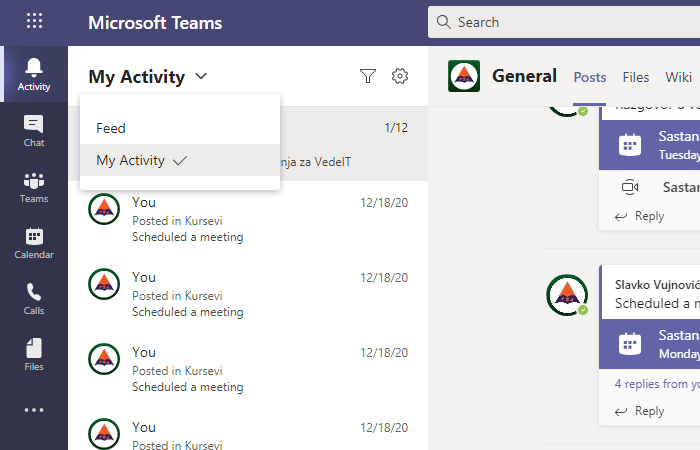Open activity settings gear icon

[400, 76]
